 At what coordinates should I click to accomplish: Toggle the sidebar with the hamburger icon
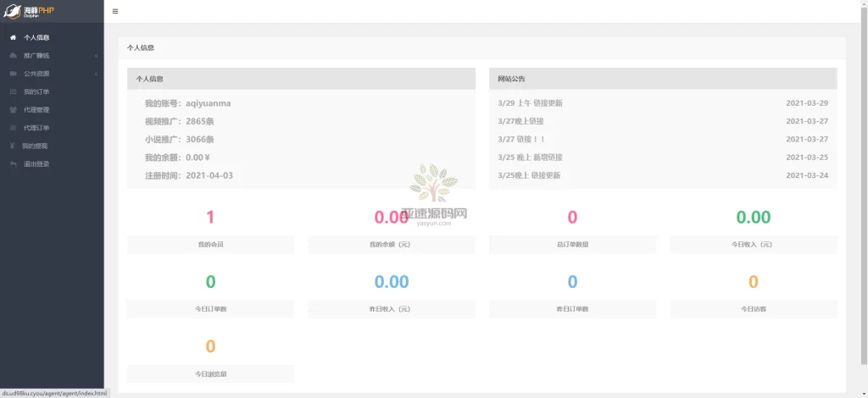click(x=115, y=11)
